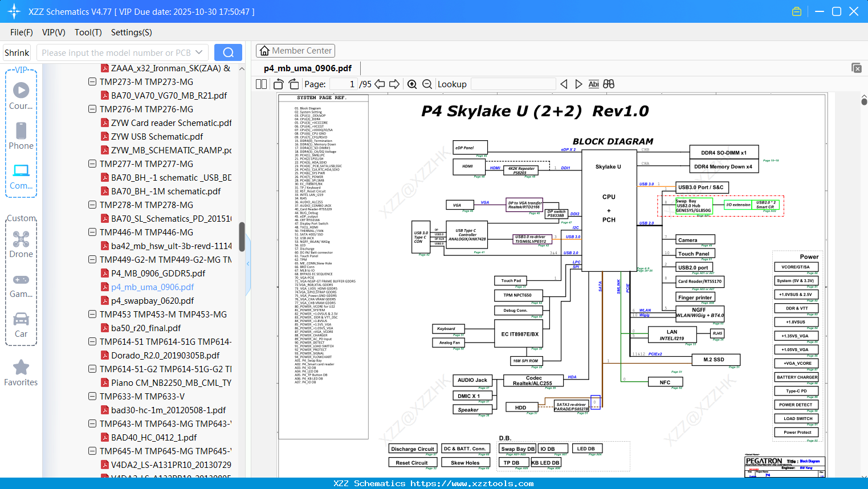Screen dimensions: 868x489
Task: Open model number dropdown arrow
Action: point(199,52)
